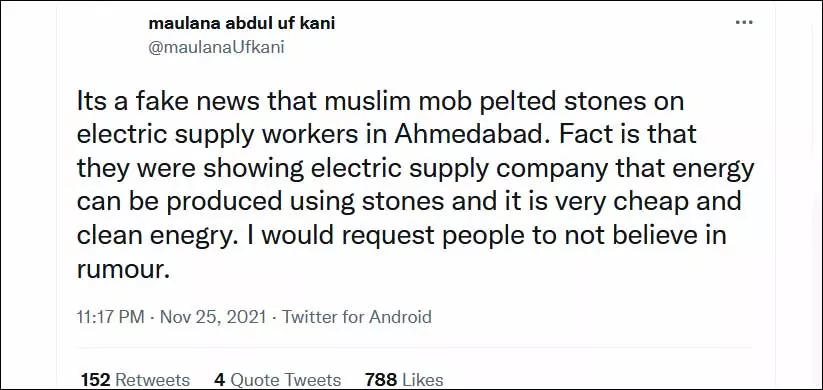
Task: Click the tweet line starting 'Its a fake news'
Action: [381, 102]
